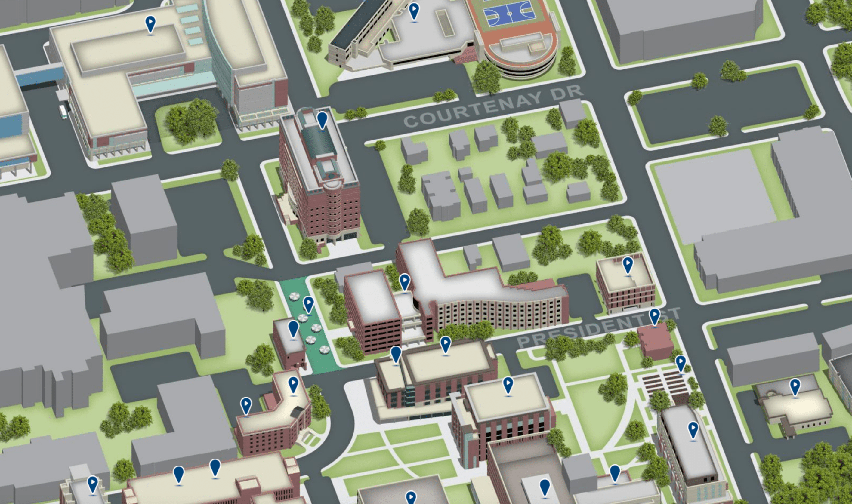Select the video pin on green umbrella plaza
Viewport: 852px width, 504px height.
coord(308,304)
